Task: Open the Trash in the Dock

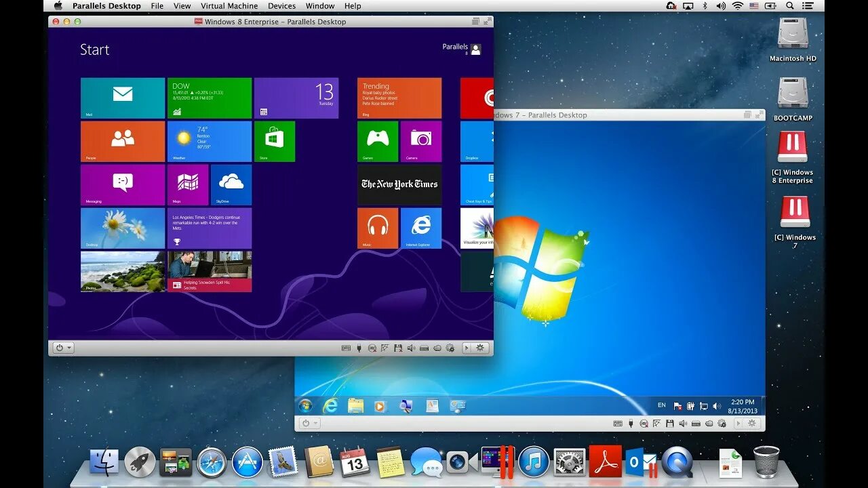Action: pos(766,462)
